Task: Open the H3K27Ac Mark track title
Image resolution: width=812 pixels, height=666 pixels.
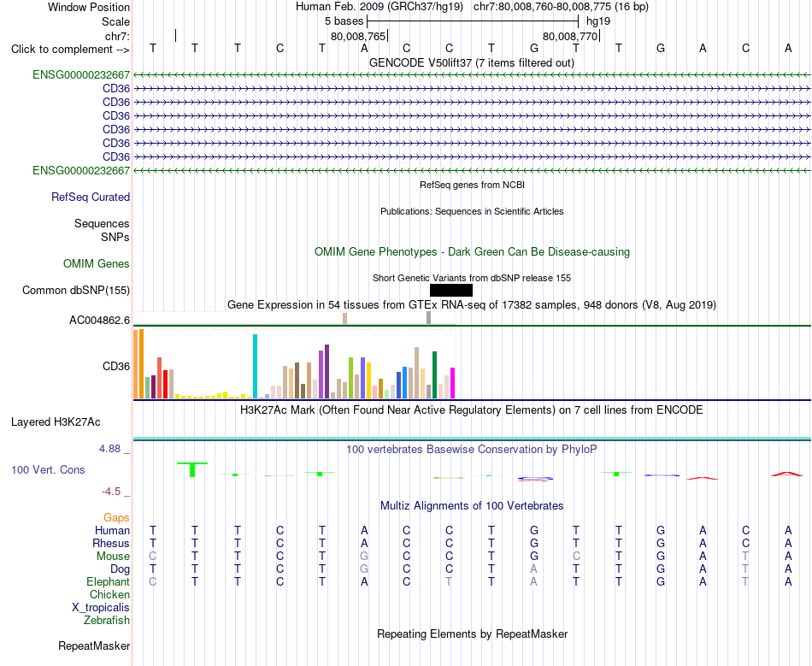Action: pos(472,410)
